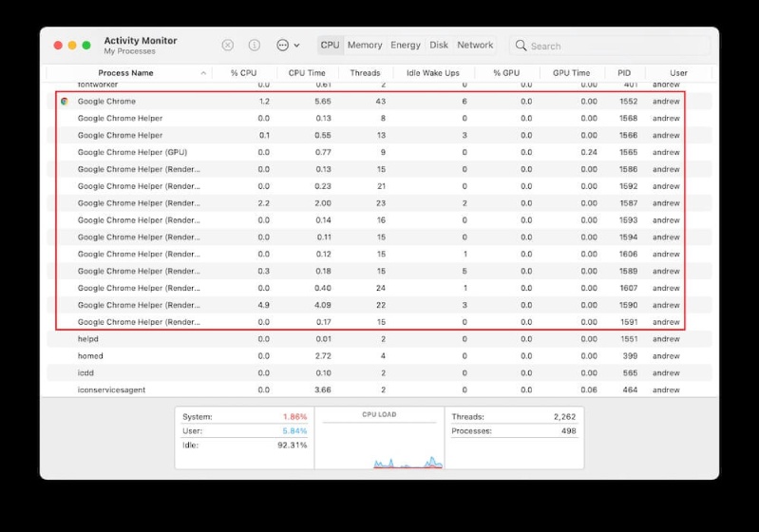Sort by Threads column header
Image resolution: width=759 pixels, height=532 pixels.
click(365, 73)
